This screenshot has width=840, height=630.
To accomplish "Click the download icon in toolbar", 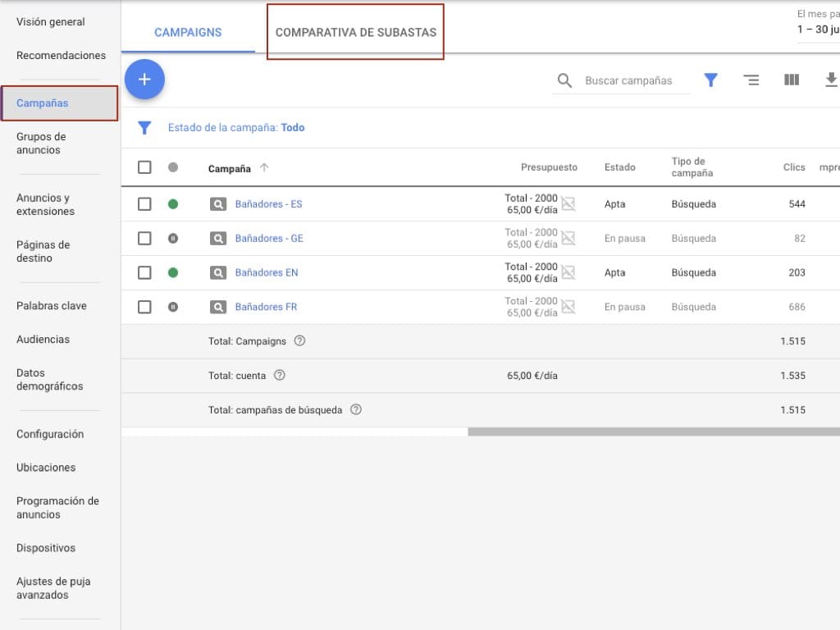I will coord(830,80).
